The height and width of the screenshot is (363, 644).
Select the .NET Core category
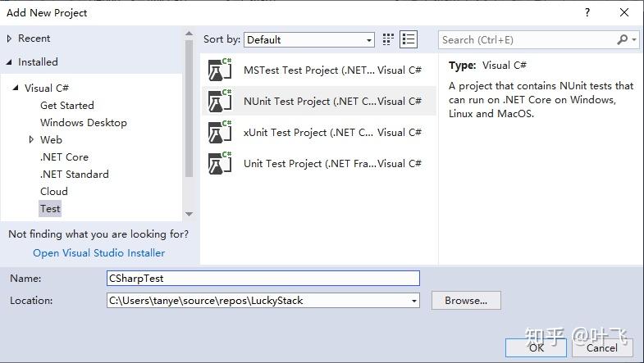[64, 157]
